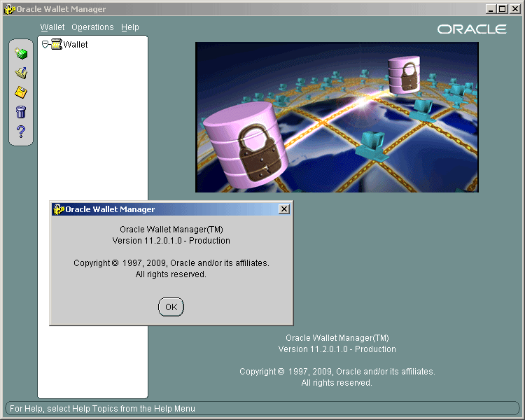Click the Open Wallet toolbar icon
The image size is (525, 420).
coord(21,73)
